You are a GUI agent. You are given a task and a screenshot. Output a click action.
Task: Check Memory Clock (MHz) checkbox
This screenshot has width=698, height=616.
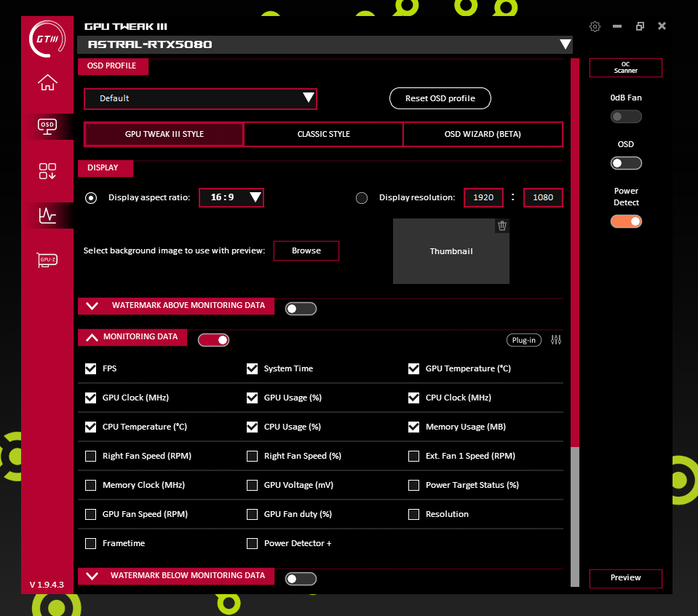click(91, 485)
